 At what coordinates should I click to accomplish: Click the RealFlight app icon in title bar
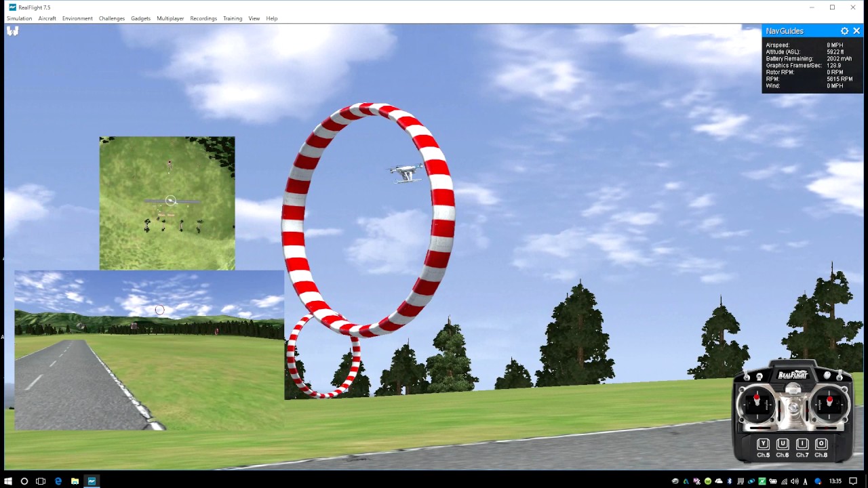(12, 7)
